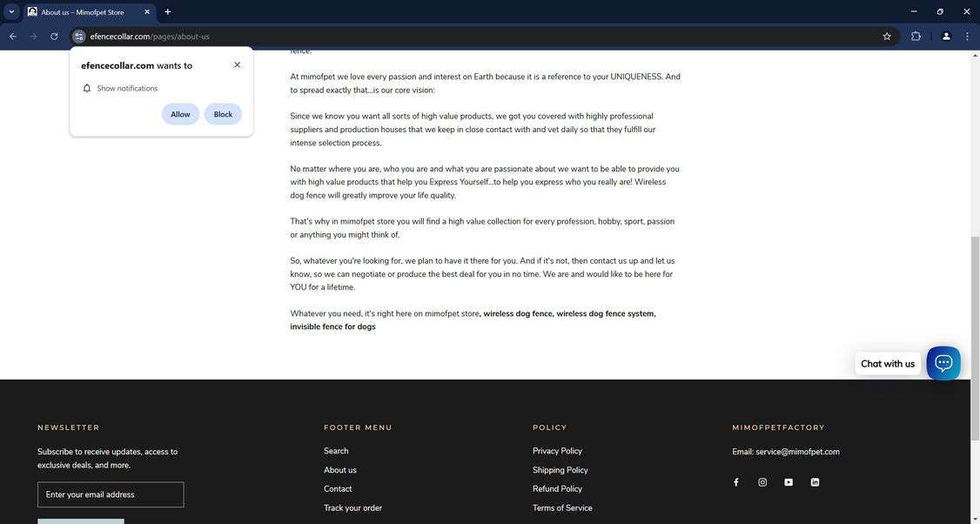Click the Chat with us label
This screenshot has width=980, height=524.
click(x=888, y=364)
